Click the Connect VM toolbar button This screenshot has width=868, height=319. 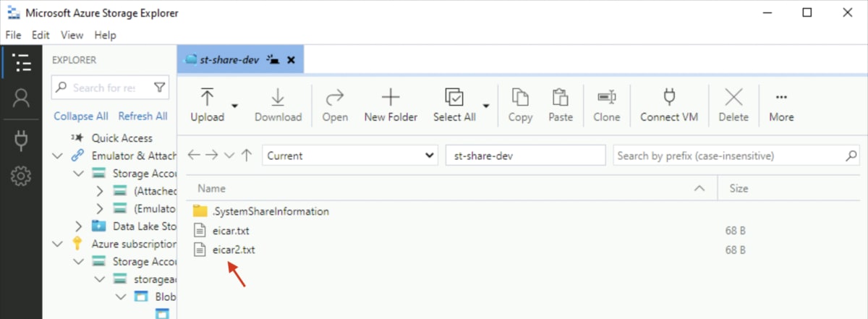[669, 105]
